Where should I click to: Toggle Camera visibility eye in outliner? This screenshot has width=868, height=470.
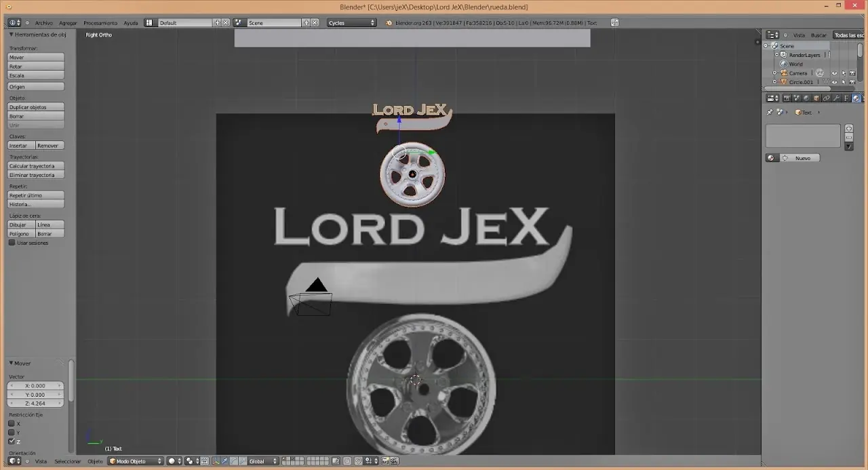834,73
